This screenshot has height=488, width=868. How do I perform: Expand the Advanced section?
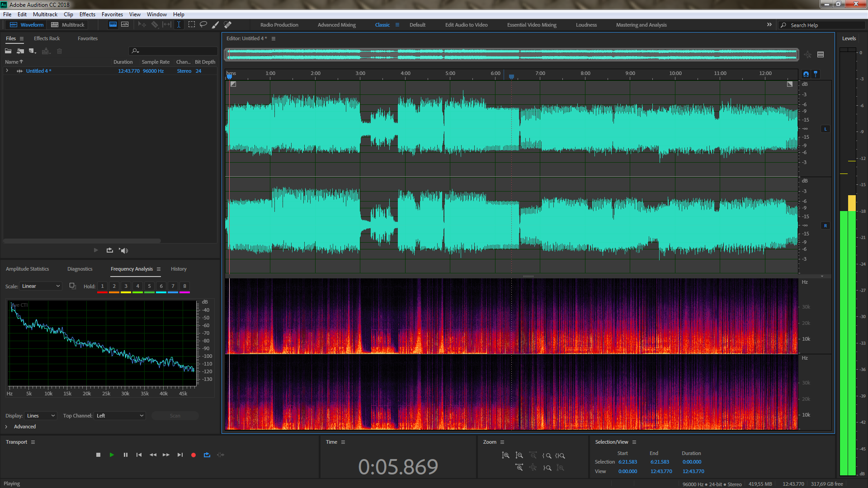(x=6, y=427)
